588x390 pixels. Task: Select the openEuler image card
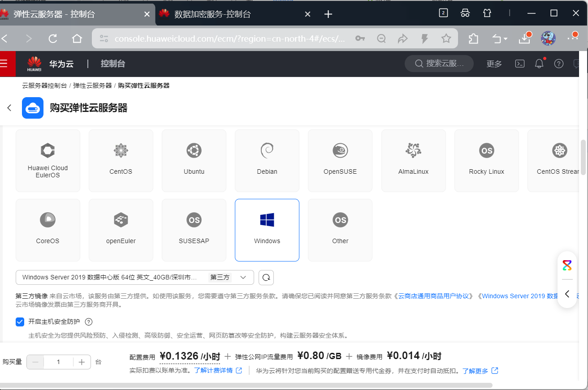click(x=121, y=230)
